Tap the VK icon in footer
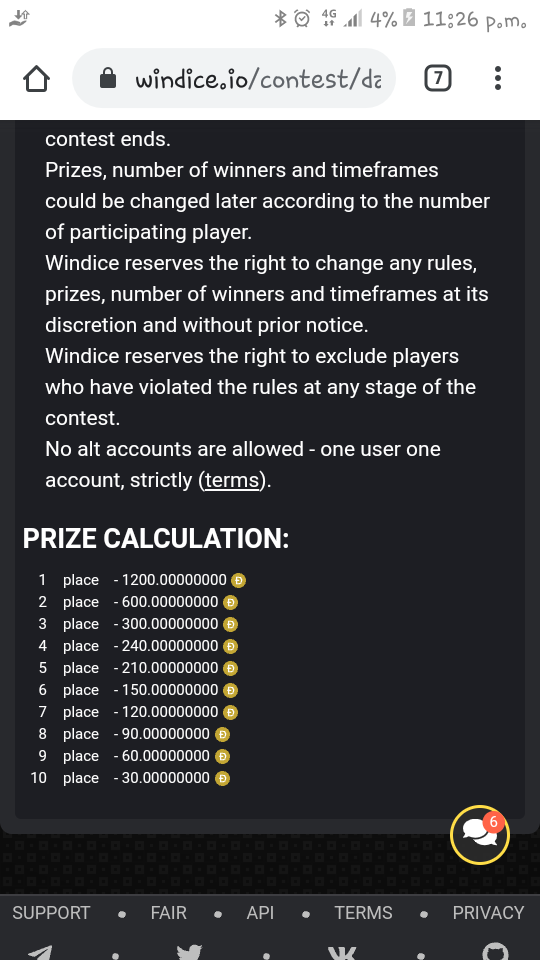Screen dimensions: 540x960 point(341,953)
